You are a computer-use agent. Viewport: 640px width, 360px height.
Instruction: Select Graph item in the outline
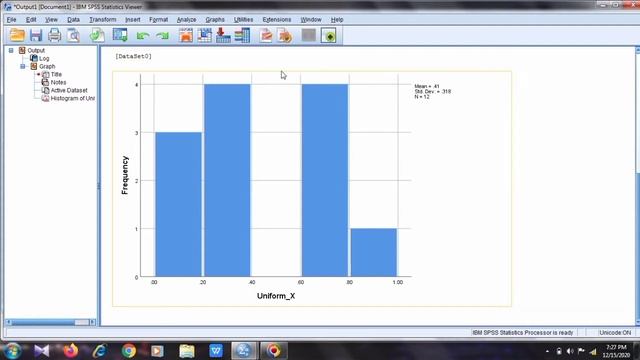tap(47, 66)
